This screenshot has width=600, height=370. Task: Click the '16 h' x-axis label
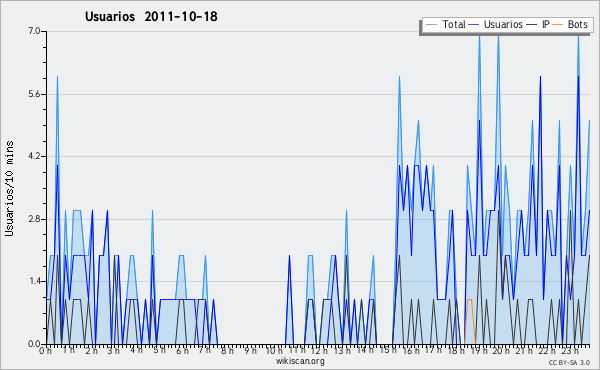tap(411, 350)
